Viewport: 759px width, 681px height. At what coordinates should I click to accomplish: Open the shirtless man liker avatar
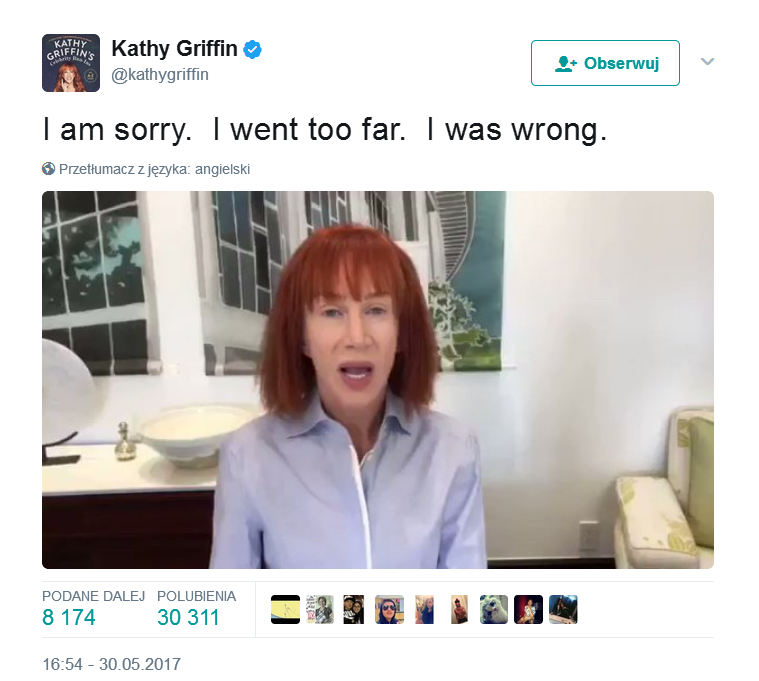(459, 609)
